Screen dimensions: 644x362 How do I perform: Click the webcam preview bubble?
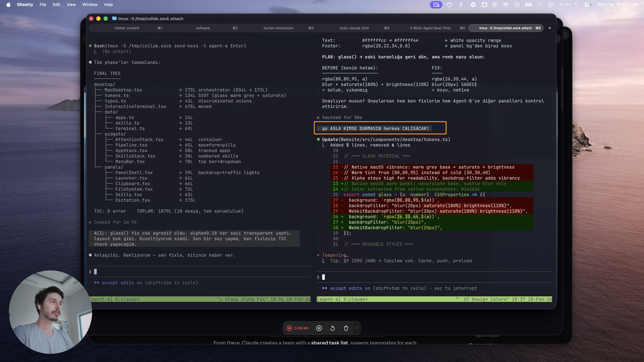pos(50,312)
